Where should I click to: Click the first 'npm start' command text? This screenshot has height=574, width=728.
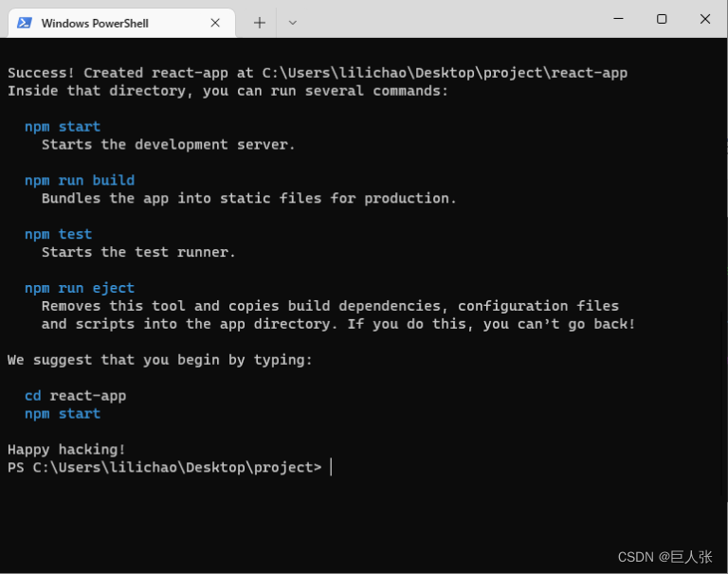point(63,127)
